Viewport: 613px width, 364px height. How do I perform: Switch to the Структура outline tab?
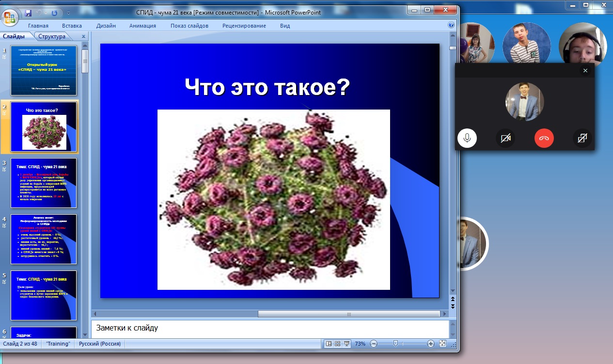51,36
